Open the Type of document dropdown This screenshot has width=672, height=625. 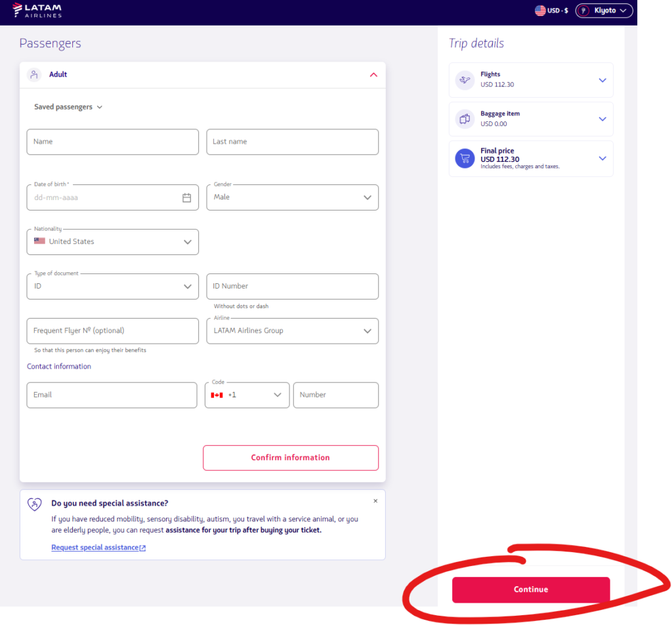coord(112,287)
